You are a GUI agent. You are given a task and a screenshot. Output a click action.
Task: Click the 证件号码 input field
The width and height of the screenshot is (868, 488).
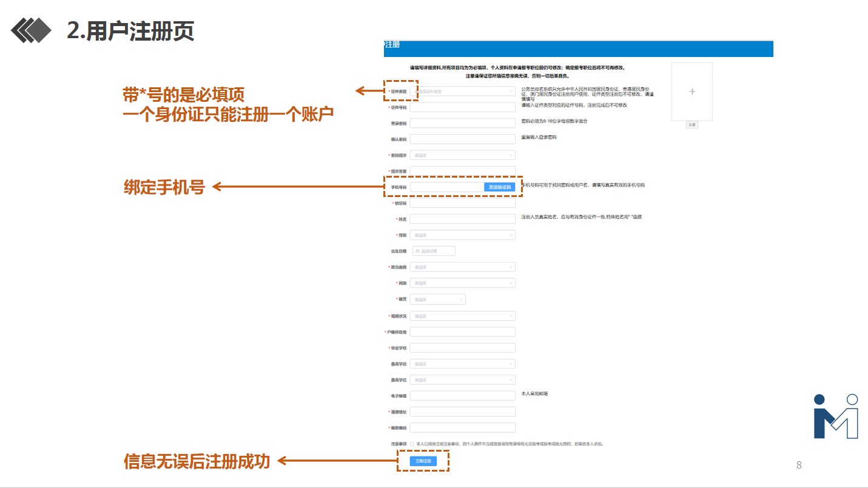[x=462, y=107]
